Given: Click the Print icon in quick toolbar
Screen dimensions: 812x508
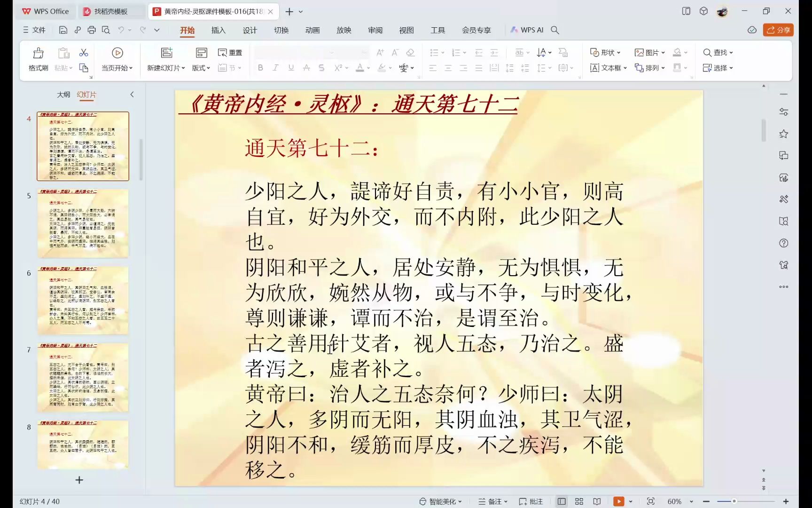Looking at the screenshot, I should 92,30.
